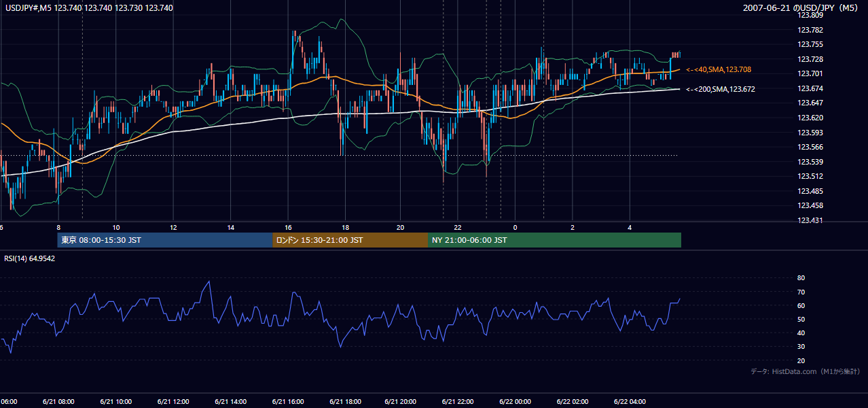Click the 6/22 04:00 time axis label

[x=630, y=402]
